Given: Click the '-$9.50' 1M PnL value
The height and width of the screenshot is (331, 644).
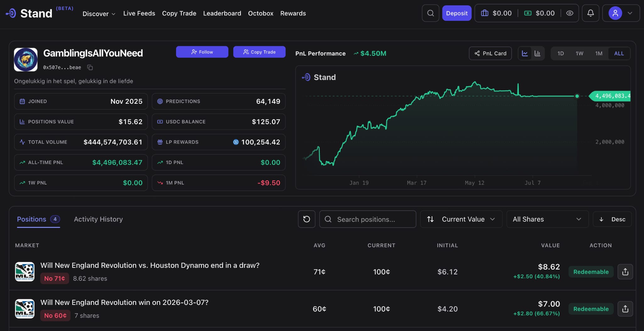Looking at the screenshot, I should pos(269,183).
